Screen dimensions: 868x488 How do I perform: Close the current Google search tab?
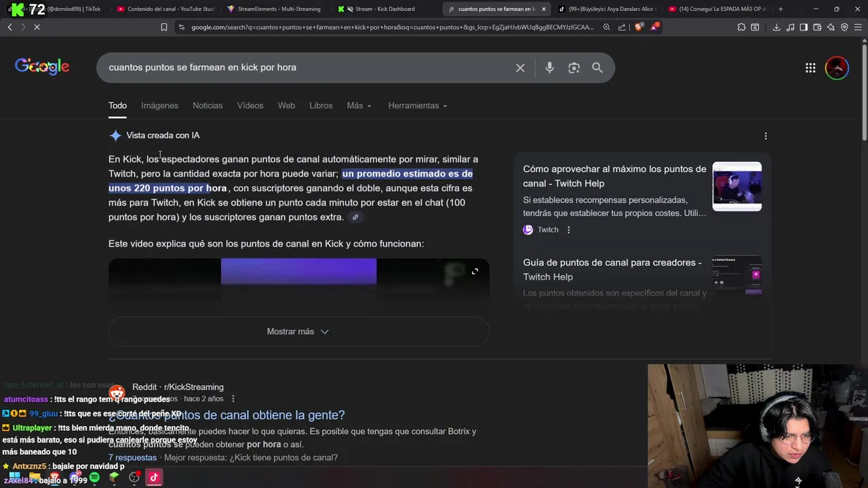click(543, 9)
